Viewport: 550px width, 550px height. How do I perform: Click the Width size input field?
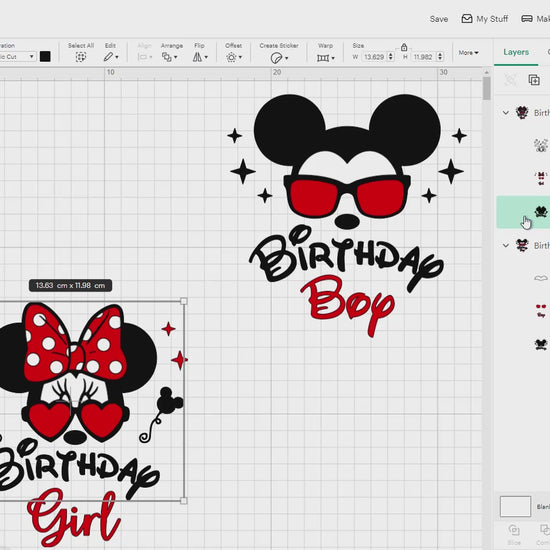tap(374, 57)
